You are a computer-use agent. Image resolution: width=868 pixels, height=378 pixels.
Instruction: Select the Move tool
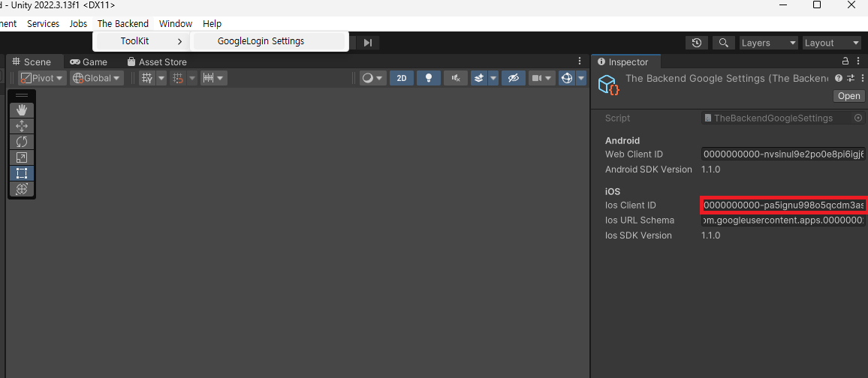[x=22, y=126]
